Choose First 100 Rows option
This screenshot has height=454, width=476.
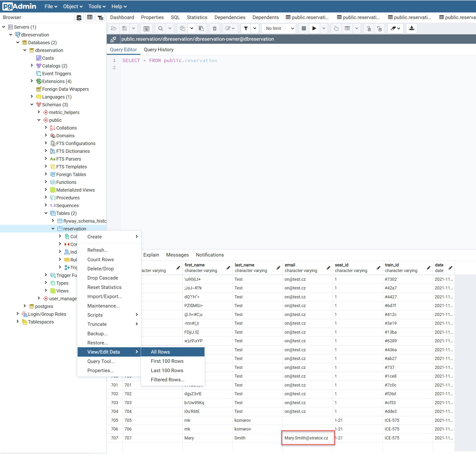tap(173, 361)
